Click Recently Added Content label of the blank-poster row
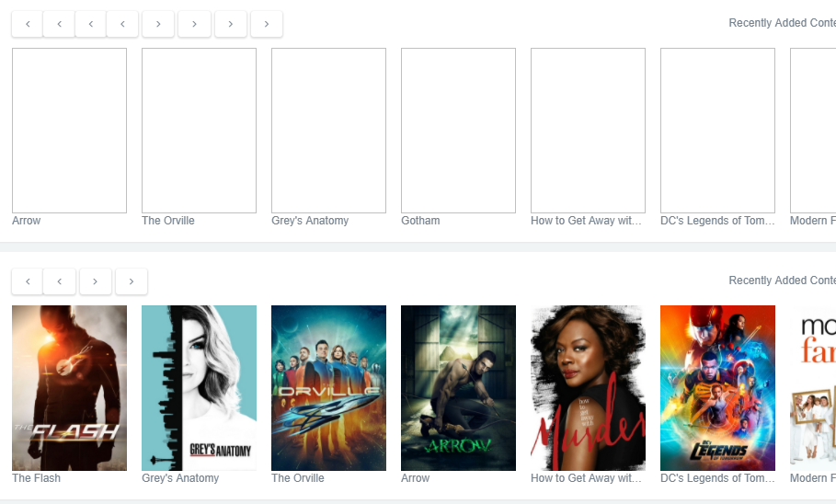 [782, 23]
